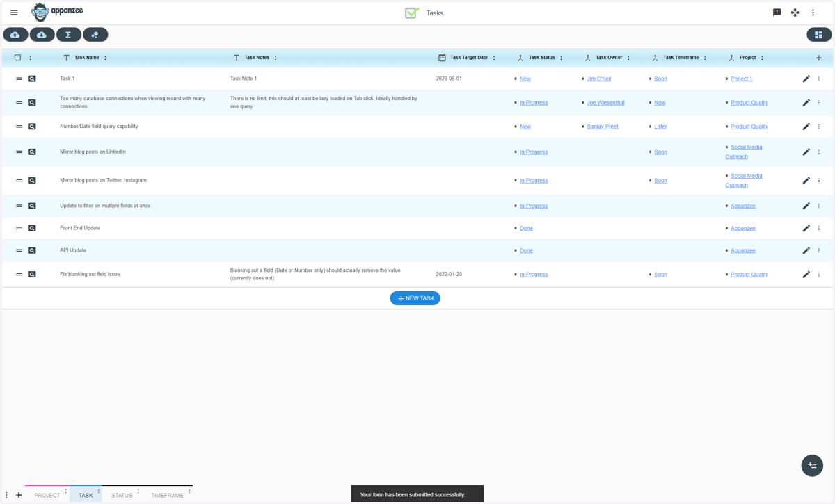Click the calendar icon in Task Target Date header
The width and height of the screenshot is (835, 504).
[x=442, y=58]
